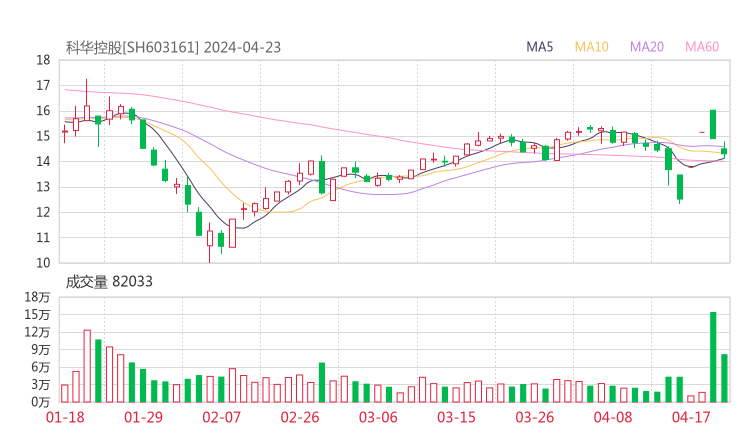Click the 02-26 date axis label
The height and width of the screenshot is (440, 740).
coord(300,417)
